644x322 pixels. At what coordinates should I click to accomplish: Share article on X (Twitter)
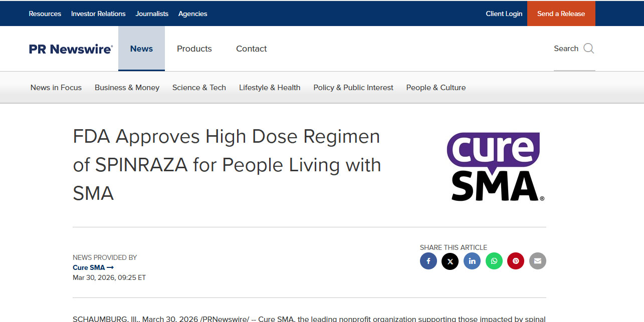click(450, 261)
